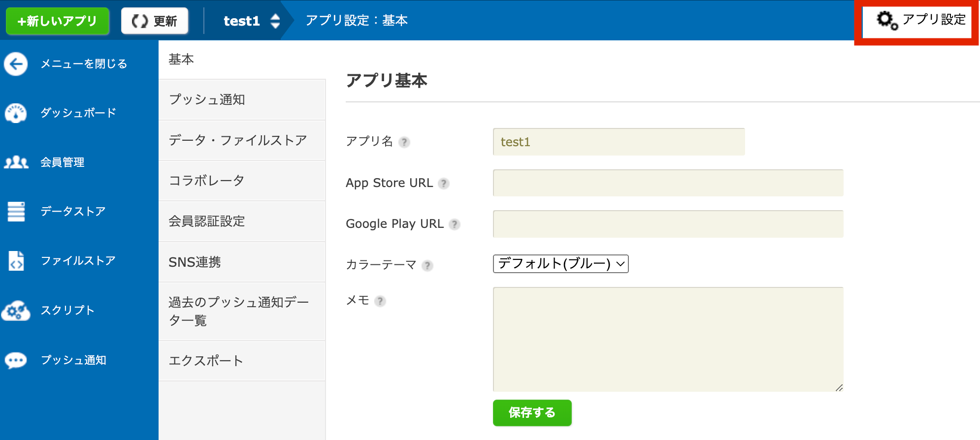Open the Dashboard gauge icon

(16, 113)
